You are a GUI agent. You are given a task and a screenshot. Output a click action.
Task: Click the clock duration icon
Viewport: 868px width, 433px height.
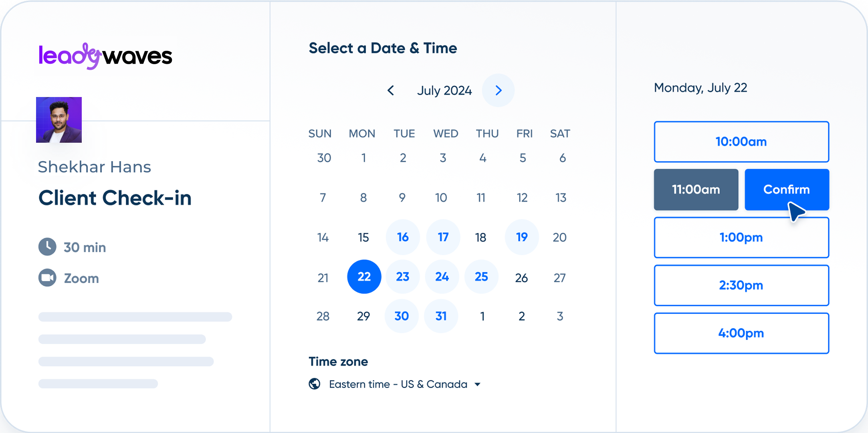pos(47,247)
